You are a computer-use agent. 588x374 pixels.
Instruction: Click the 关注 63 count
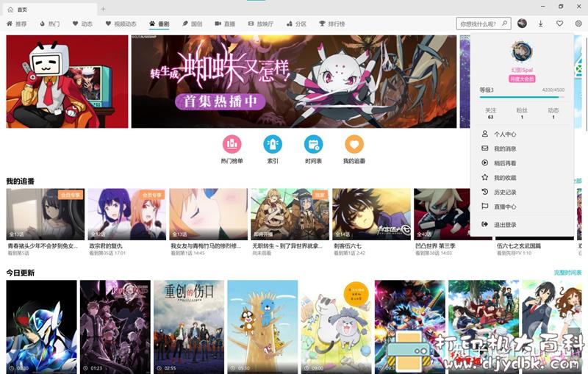pos(490,113)
